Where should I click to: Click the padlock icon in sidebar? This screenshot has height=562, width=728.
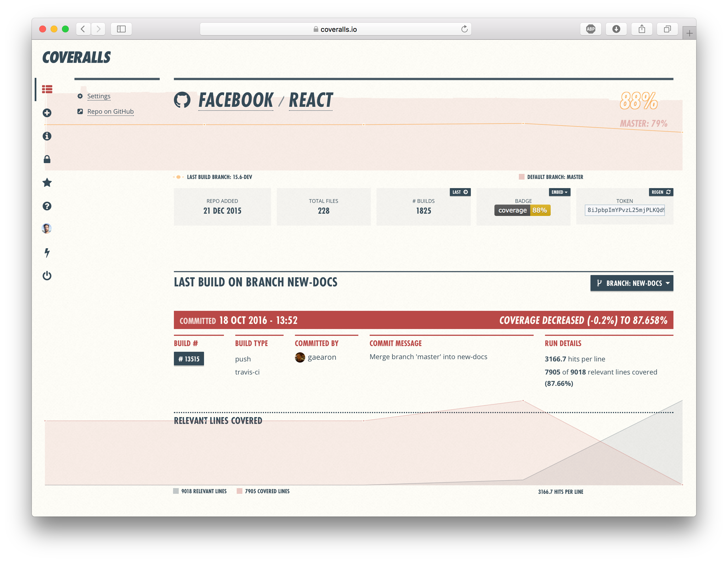click(x=47, y=159)
